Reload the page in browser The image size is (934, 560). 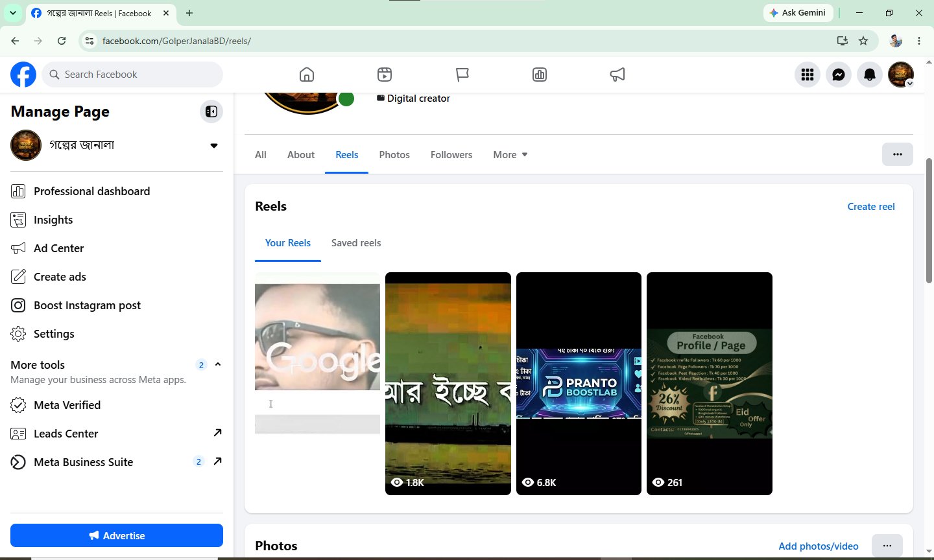62,41
